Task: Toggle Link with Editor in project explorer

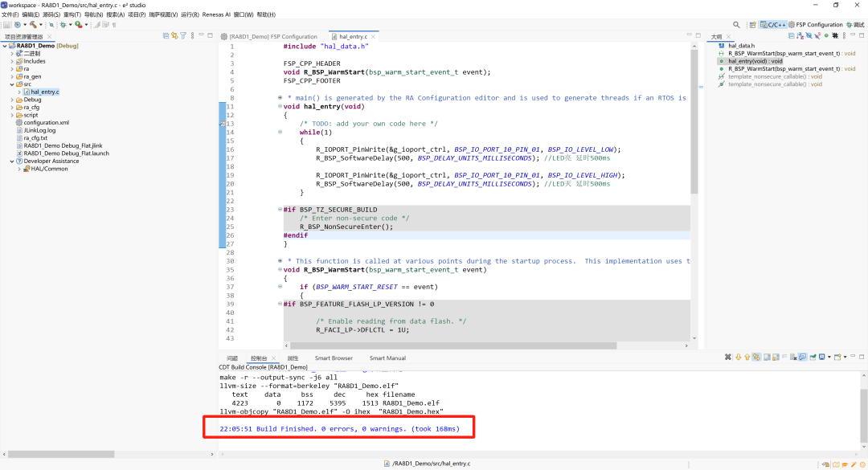Action: pos(174,35)
